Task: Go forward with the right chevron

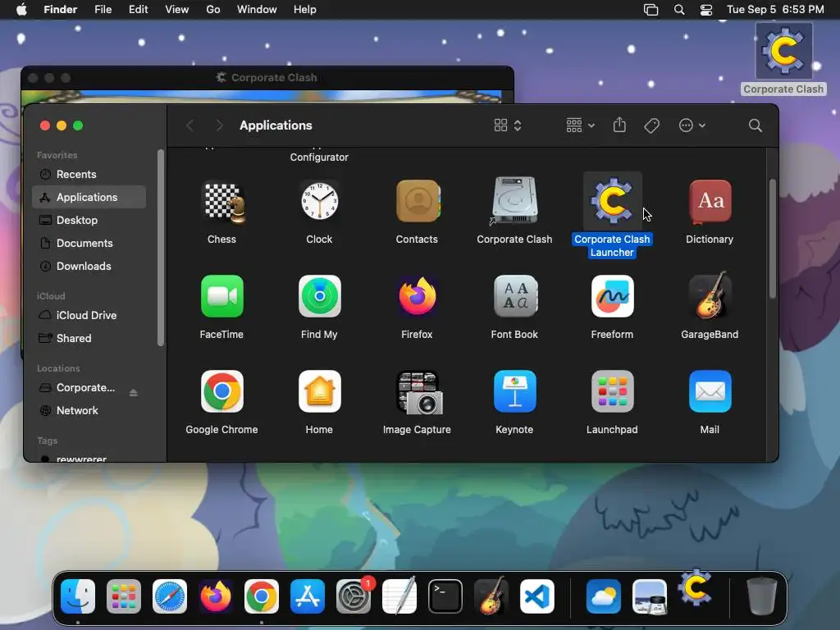Action: coord(218,126)
